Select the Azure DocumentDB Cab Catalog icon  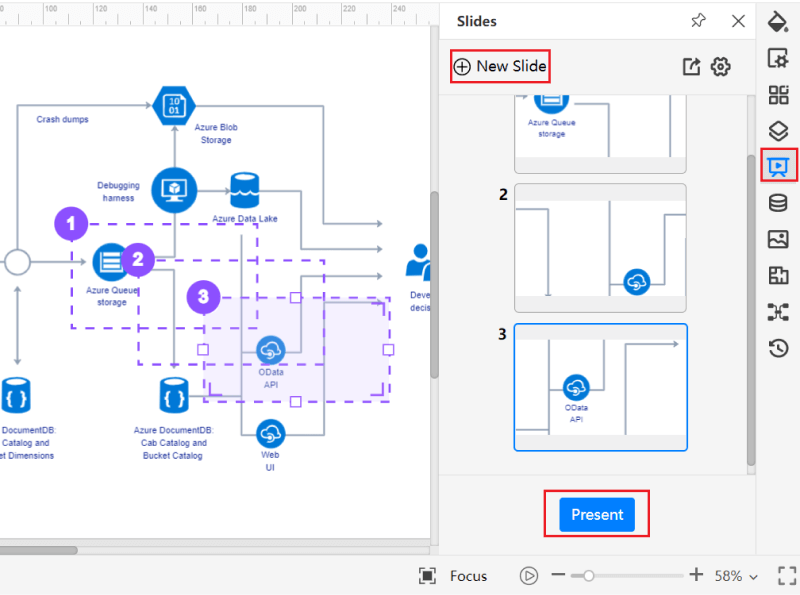click(174, 395)
